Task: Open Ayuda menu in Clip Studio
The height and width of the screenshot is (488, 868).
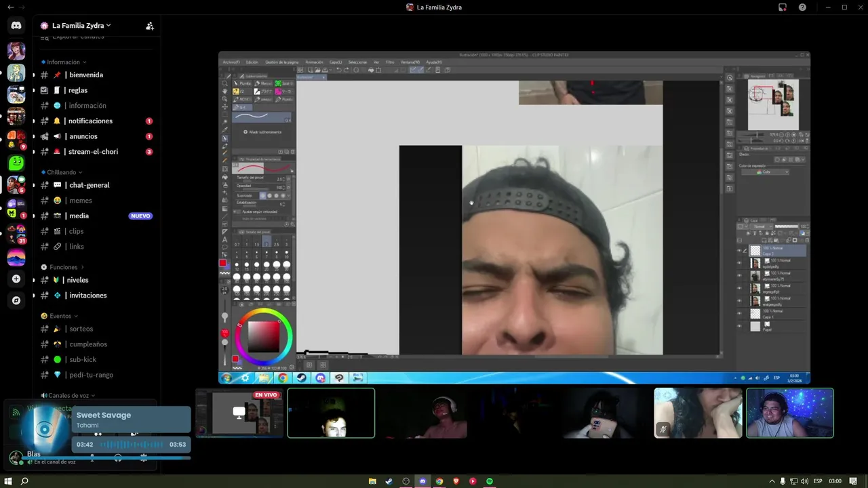Action: click(x=434, y=62)
